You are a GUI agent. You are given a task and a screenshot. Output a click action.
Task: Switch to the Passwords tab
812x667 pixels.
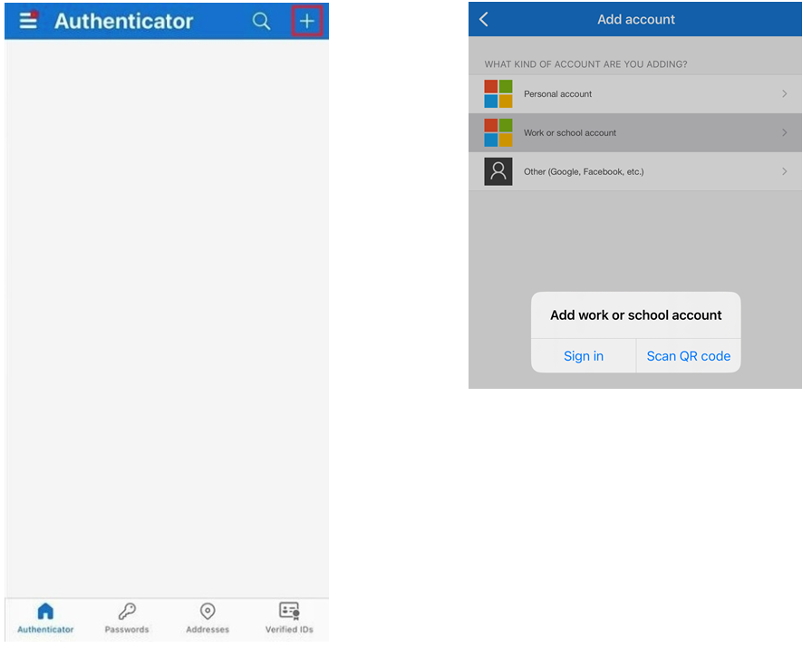tap(126, 618)
